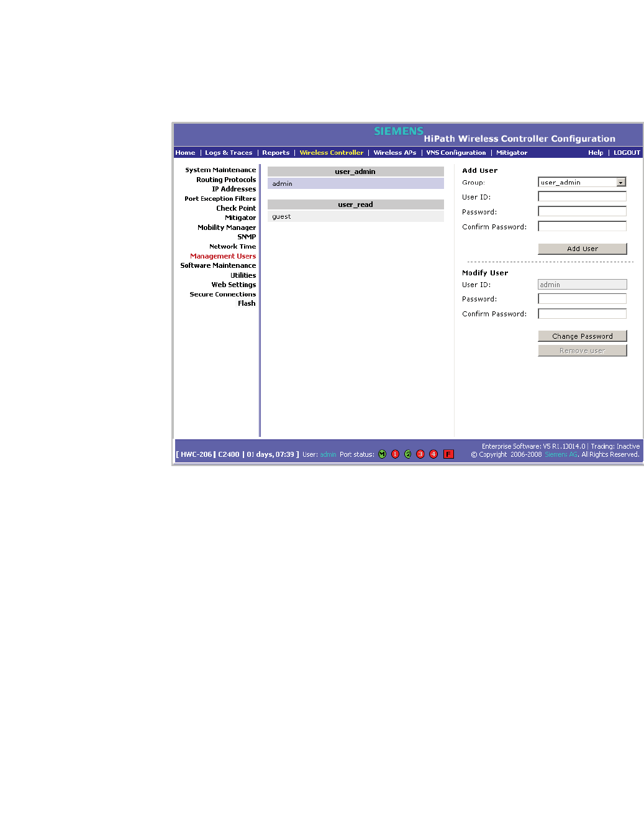
Task: Click Modify User Confirm Password field
Action: tap(583, 314)
